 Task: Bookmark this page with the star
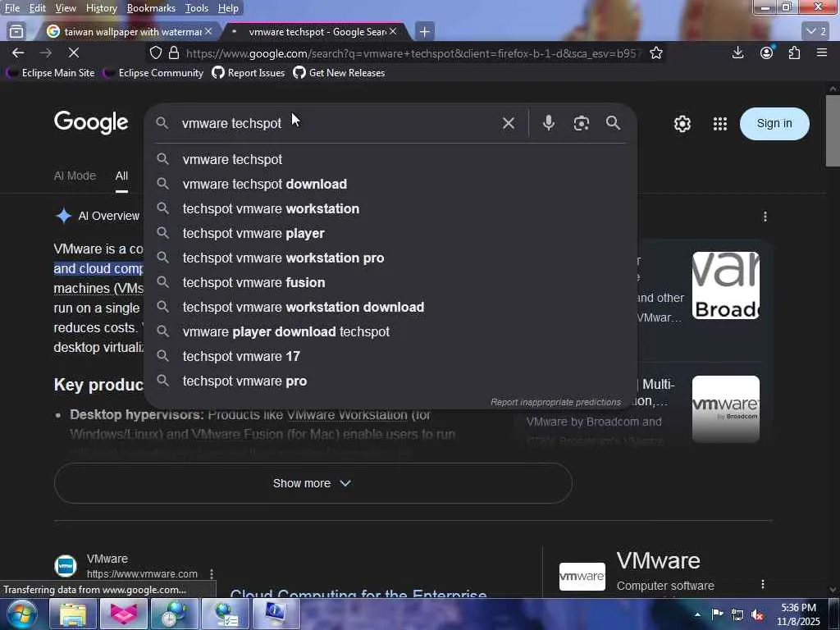tap(656, 52)
